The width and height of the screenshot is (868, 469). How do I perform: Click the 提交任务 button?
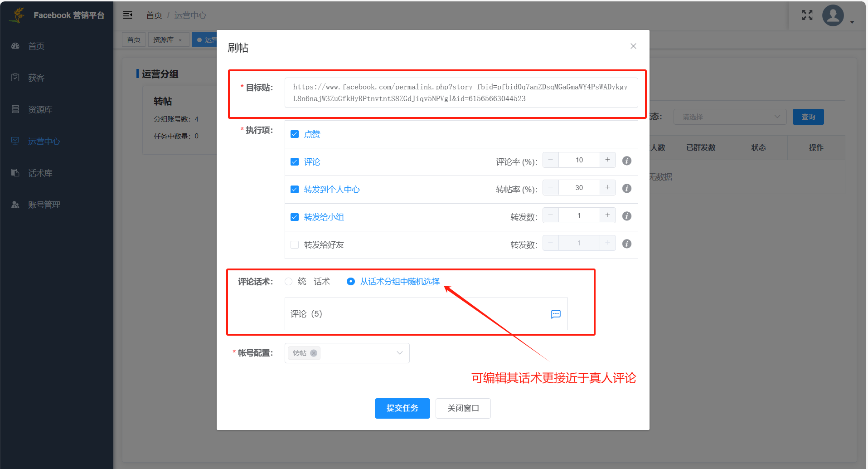point(402,408)
